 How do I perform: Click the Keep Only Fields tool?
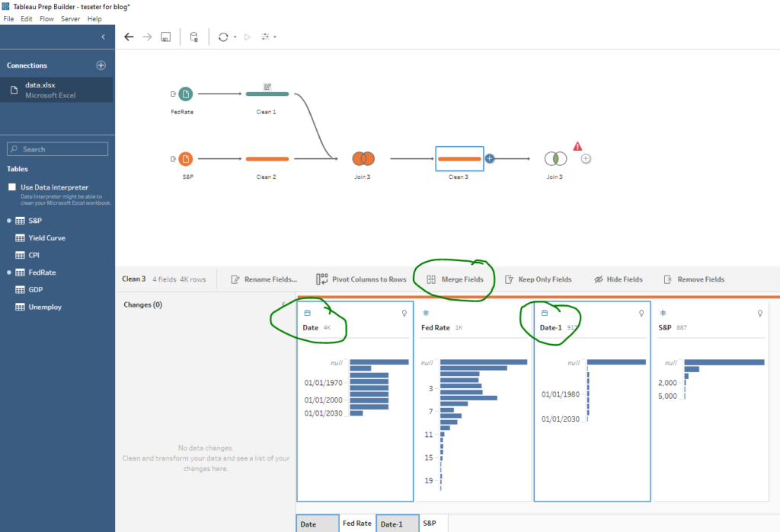click(x=539, y=279)
